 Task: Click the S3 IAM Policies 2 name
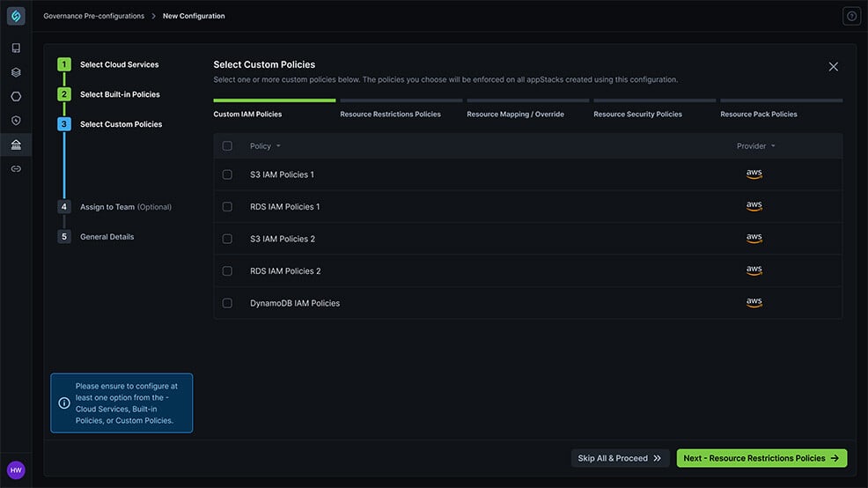pos(283,239)
